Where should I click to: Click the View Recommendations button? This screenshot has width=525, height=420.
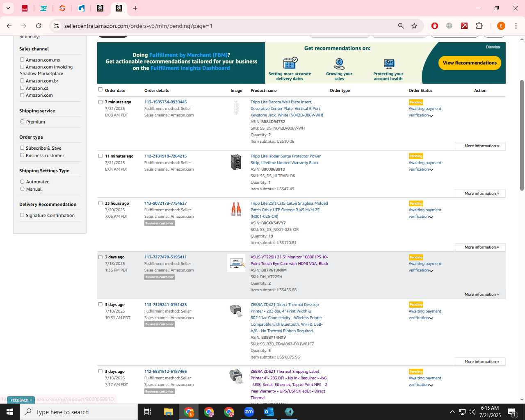pyautogui.click(x=470, y=63)
